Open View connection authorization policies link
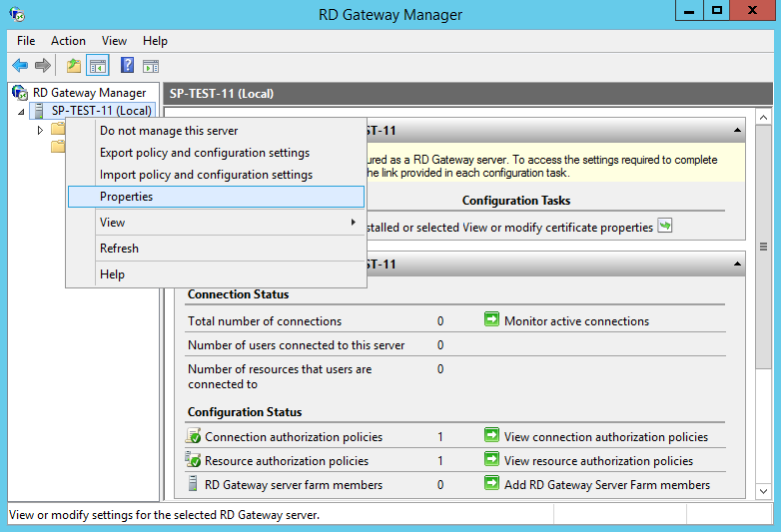Image resolution: width=781 pixels, height=532 pixels. (x=605, y=437)
